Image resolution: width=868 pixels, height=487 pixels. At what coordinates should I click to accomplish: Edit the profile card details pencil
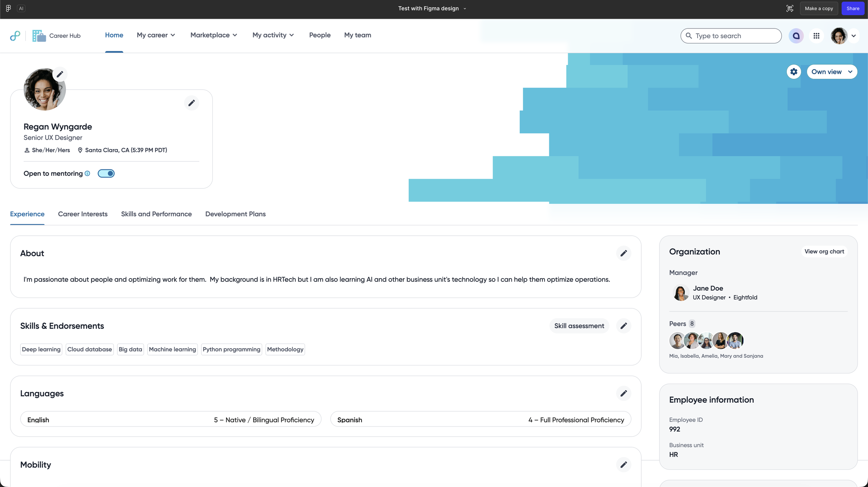pyautogui.click(x=191, y=103)
